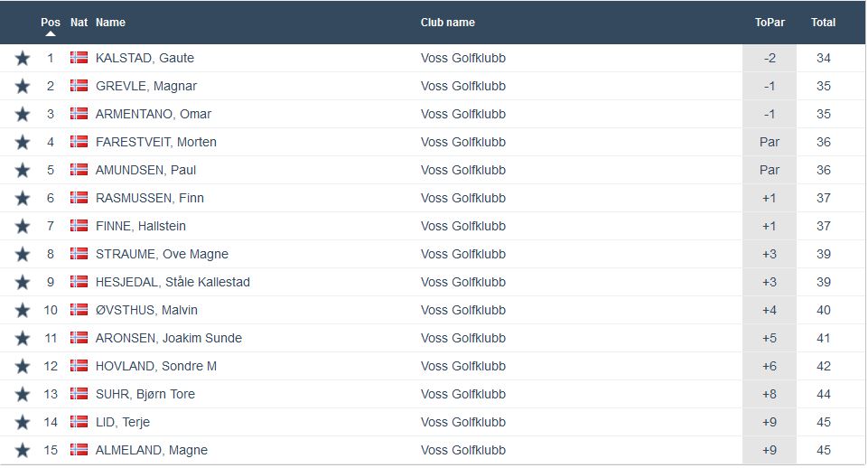Favorite RASMUSSEN, Finn with star

[23, 199]
